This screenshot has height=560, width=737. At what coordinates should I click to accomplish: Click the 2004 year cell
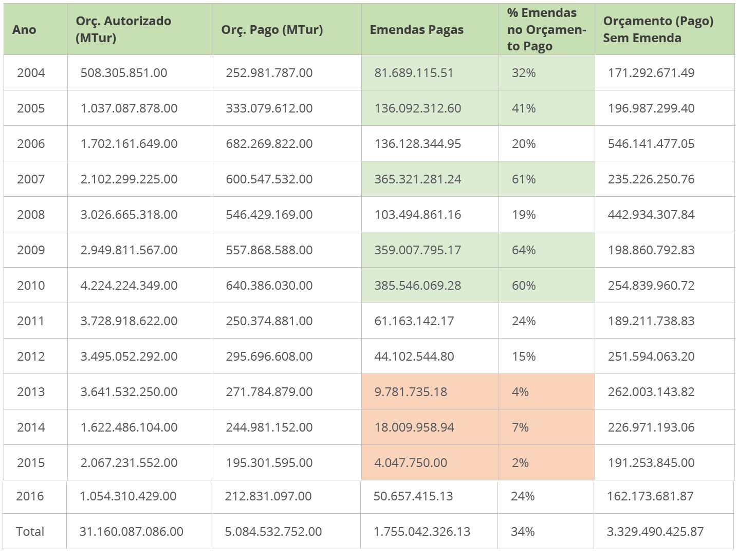tap(31, 73)
